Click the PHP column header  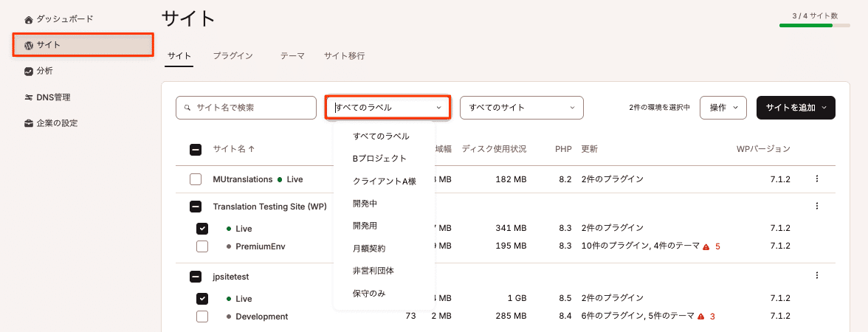(564, 149)
